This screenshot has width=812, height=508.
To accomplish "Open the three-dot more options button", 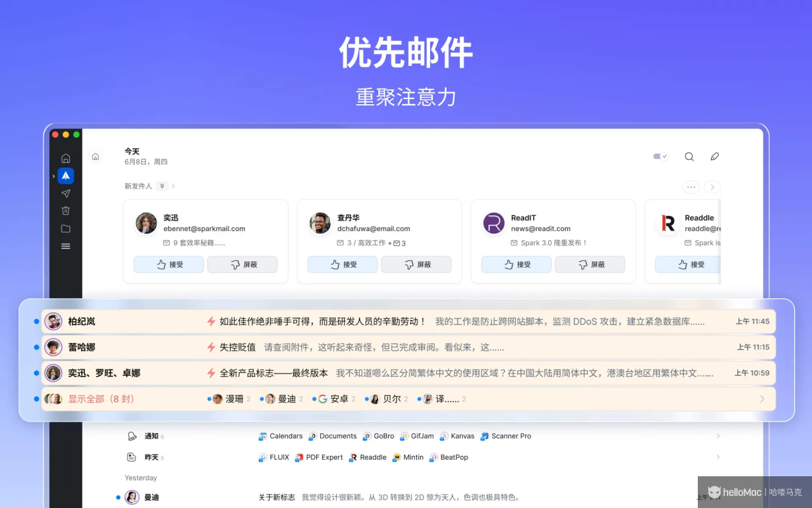I will 691,187.
